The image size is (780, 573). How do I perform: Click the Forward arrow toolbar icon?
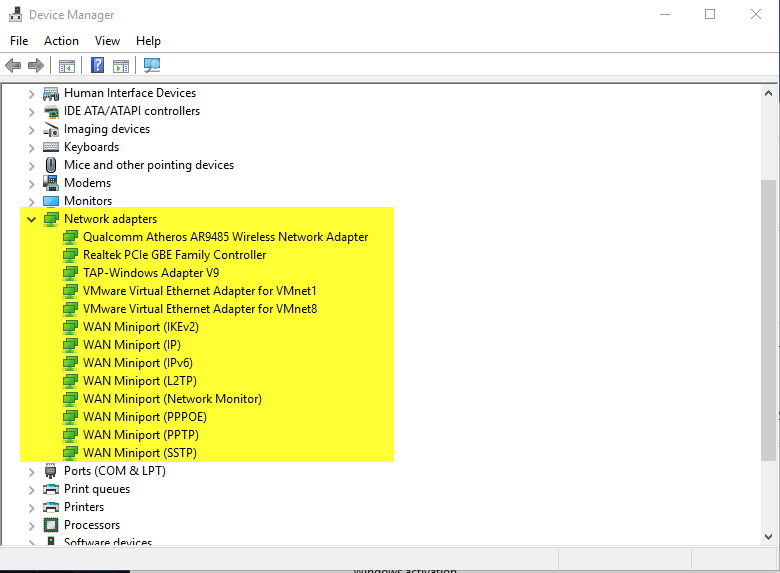coord(36,65)
